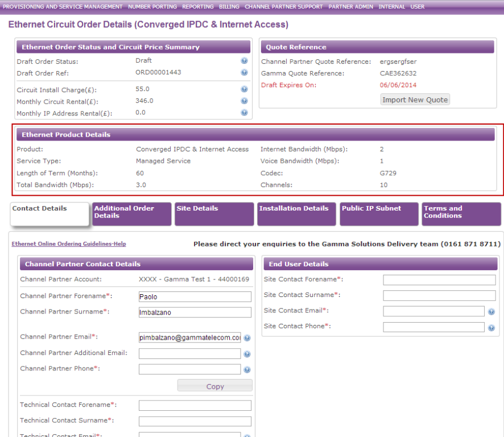The image size is (504, 437).
Task: Focus the Site Contact Email field
Action: 433,311
